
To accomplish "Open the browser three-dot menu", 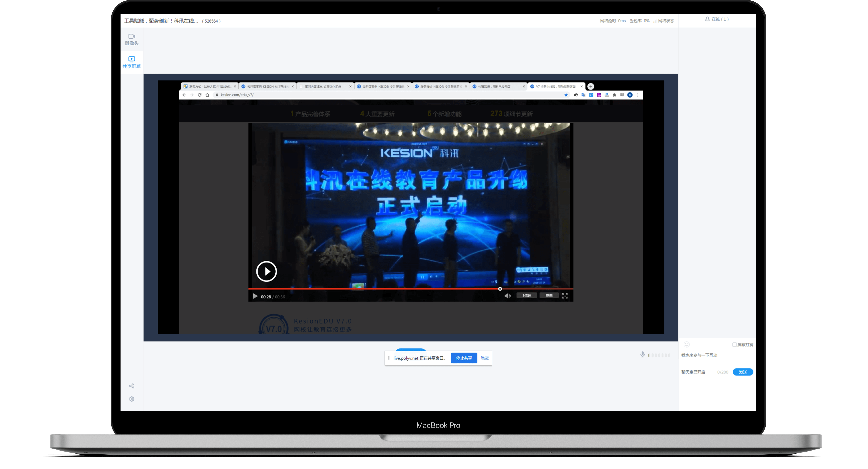I will pyautogui.click(x=637, y=95).
